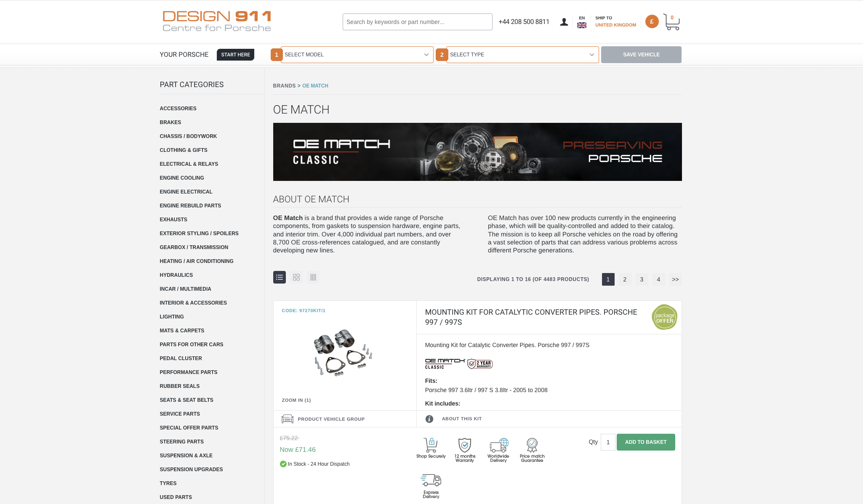This screenshot has width=863, height=504.
Task: Select the UK flag language icon
Action: [582, 25]
